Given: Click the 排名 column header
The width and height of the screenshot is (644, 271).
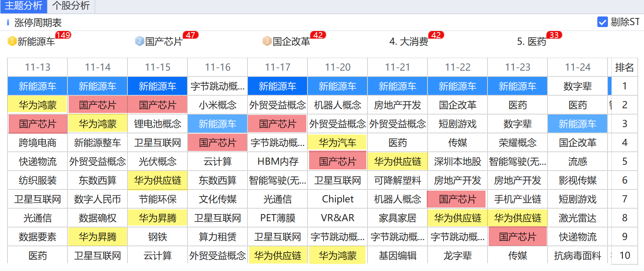Looking at the screenshot, I should point(624,67).
